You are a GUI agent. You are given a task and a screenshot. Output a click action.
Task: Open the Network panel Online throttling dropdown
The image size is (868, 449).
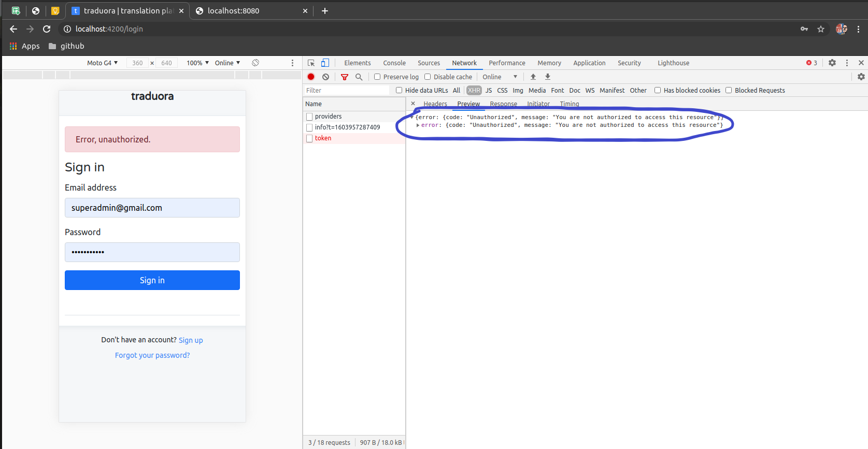coord(500,77)
